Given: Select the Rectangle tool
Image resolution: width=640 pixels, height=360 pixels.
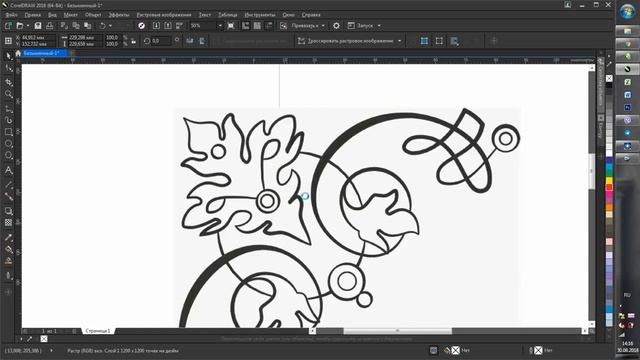Looking at the screenshot, I should tap(9, 132).
